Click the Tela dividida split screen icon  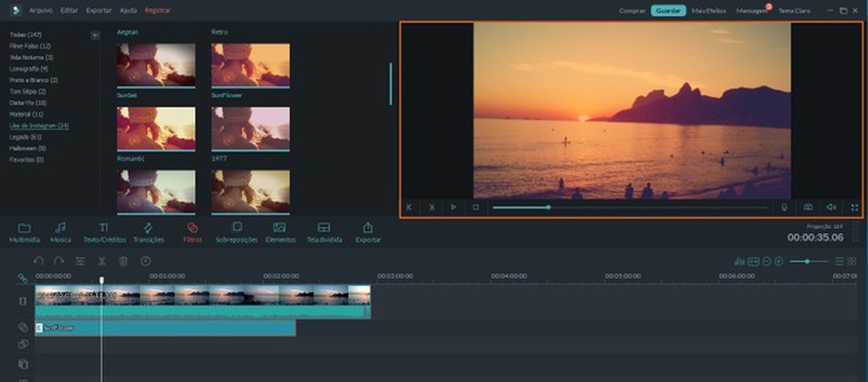(x=324, y=232)
